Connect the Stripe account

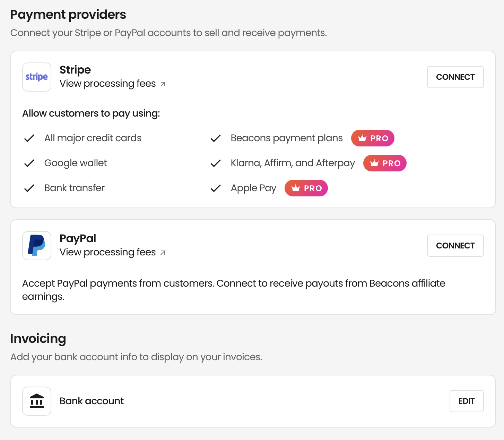tap(455, 77)
